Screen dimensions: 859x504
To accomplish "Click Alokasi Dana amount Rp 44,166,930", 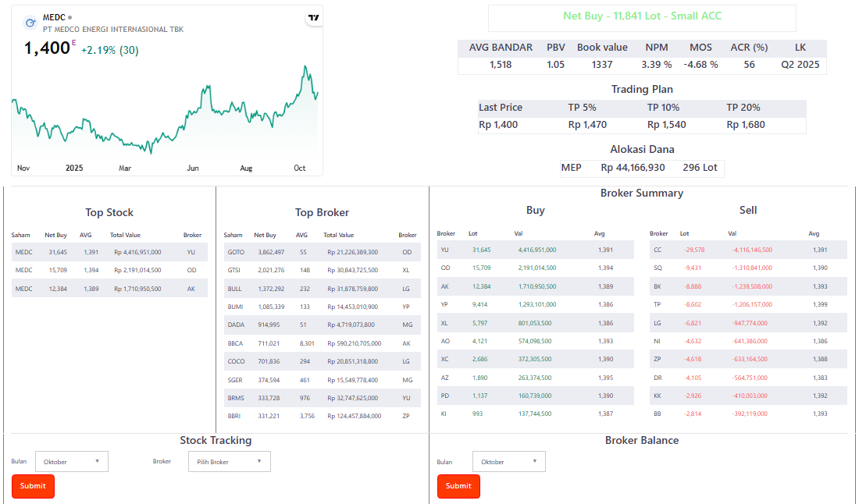I will click(x=633, y=168).
